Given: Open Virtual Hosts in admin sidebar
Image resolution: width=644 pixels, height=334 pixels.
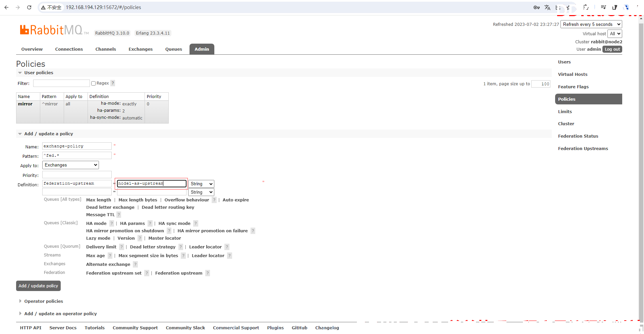Looking at the screenshot, I should click(x=573, y=74).
